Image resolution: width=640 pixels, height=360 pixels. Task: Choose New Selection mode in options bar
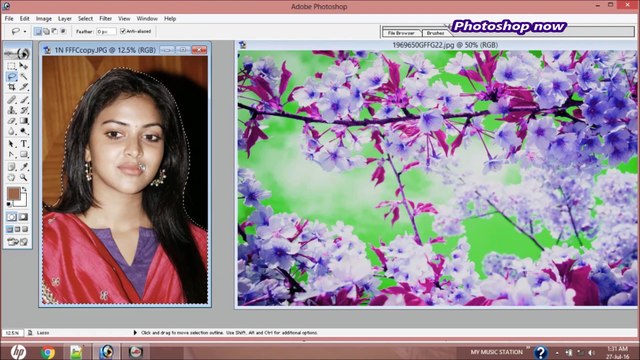pyautogui.click(x=38, y=31)
